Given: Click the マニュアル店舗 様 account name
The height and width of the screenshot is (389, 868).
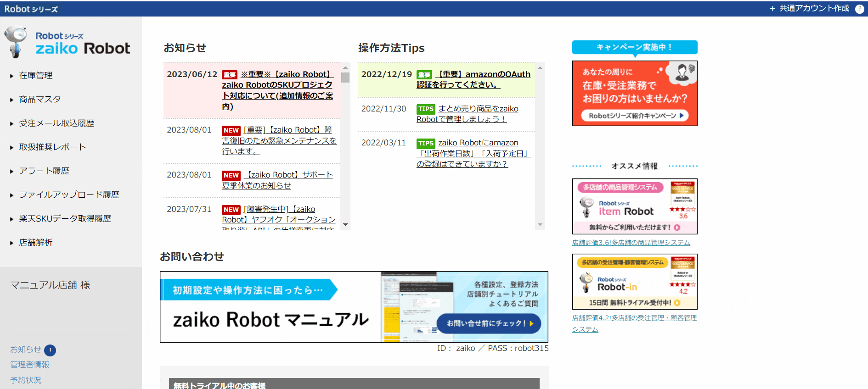Looking at the screenshot, I should pos(50,285).
